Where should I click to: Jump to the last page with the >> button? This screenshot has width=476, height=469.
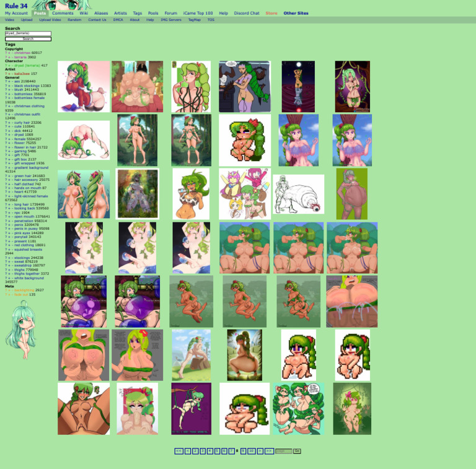[269, 451]
